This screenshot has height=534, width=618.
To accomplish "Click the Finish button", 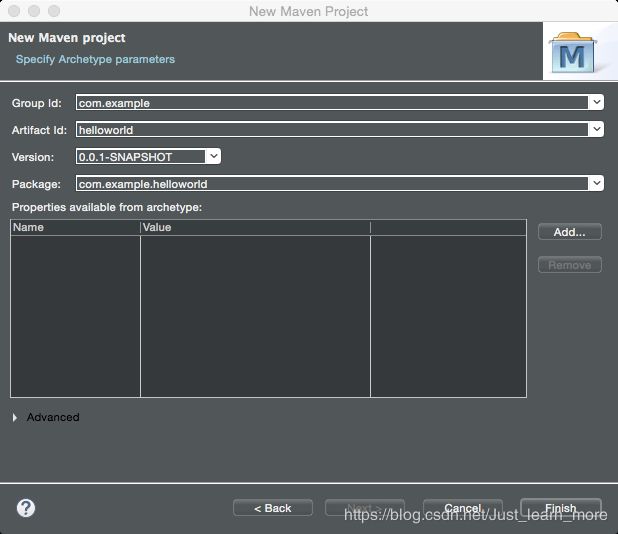I will point(561,508).
